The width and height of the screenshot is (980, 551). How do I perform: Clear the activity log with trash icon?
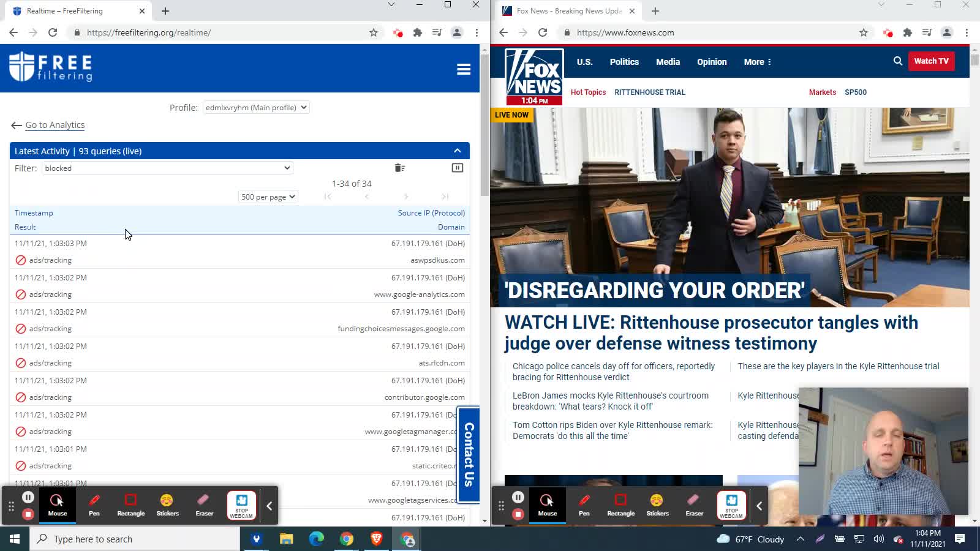pos(400,168)
